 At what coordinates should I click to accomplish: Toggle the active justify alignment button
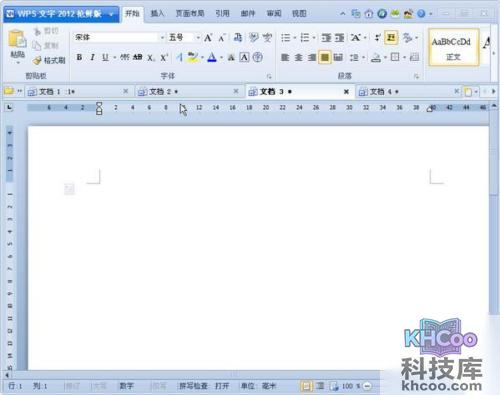325,57
